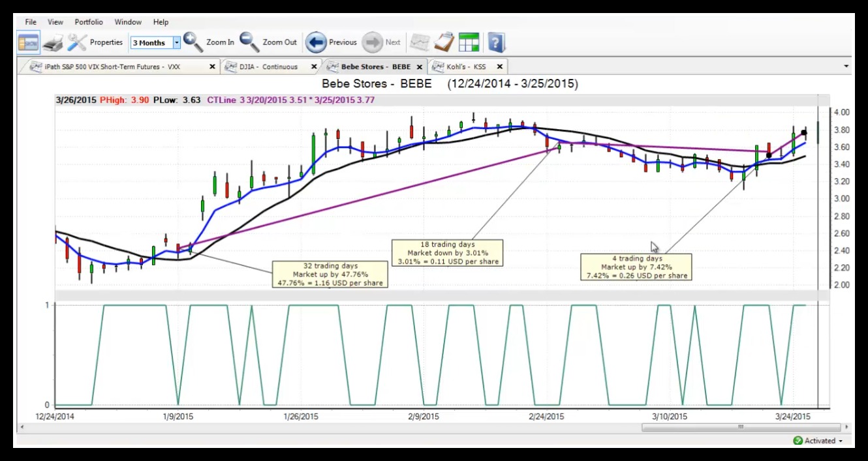Click the 3/26/2015 date in chart header
The height and width of the screenshot is (461, 868).
[76, 100]
